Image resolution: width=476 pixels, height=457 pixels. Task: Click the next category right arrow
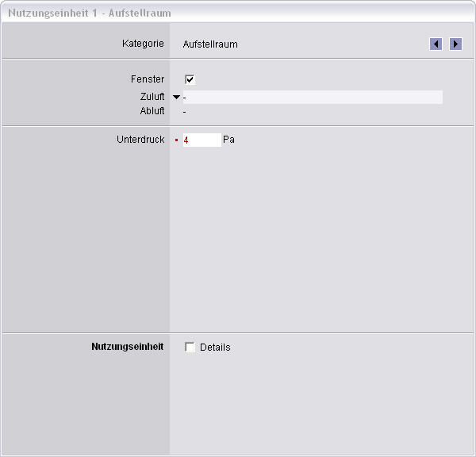point(455,44)
